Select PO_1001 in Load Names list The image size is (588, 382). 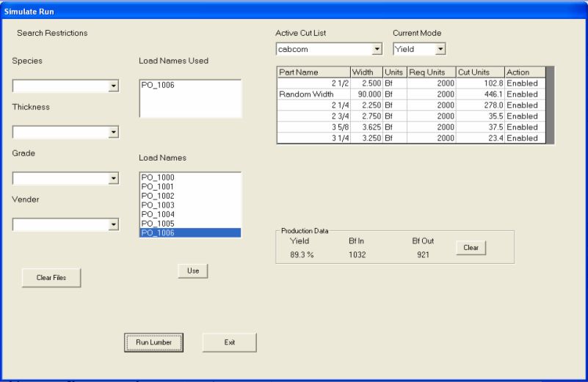(x=190, y=186)
